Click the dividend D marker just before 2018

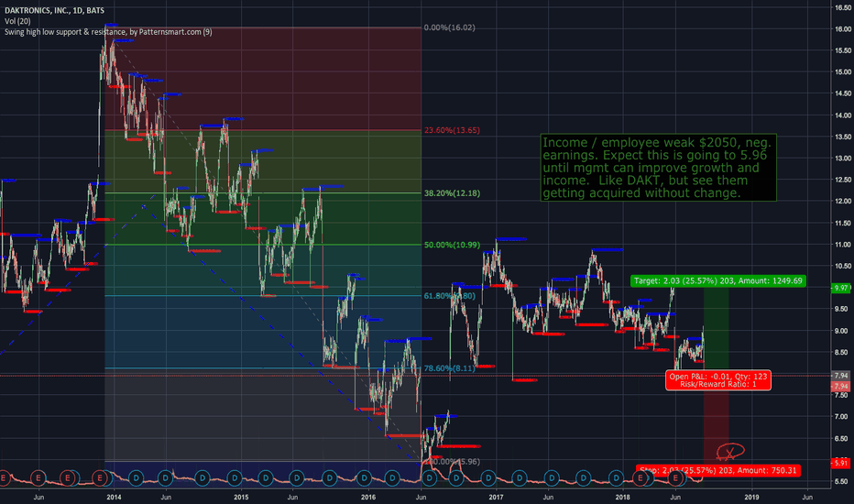tap(616, 477)
